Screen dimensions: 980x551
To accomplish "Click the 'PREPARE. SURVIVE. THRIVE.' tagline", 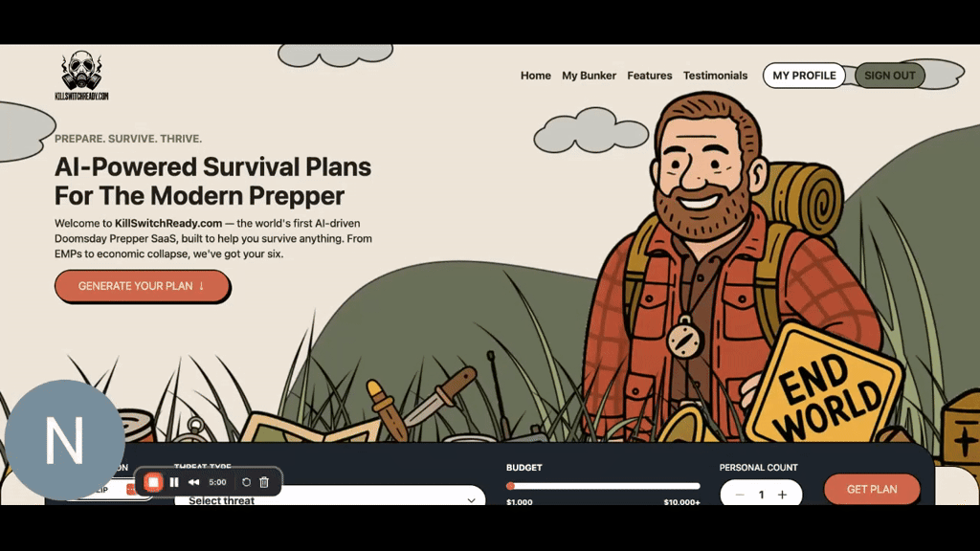I will tap(128, 139).
